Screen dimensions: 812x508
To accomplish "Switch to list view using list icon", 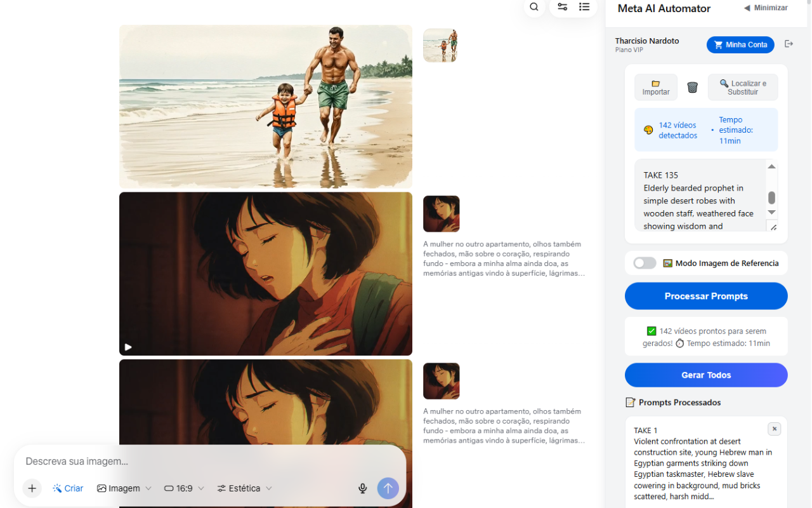I will [584, 6].
